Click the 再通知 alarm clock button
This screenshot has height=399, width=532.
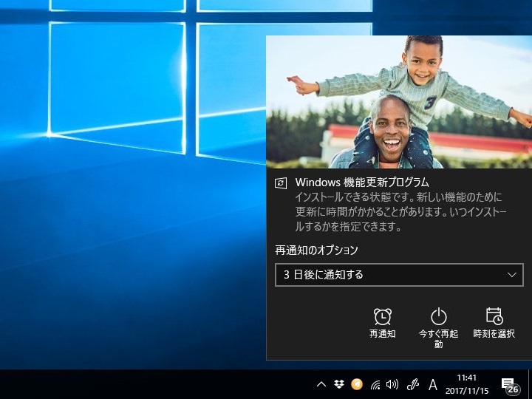(x=383, y=323)
